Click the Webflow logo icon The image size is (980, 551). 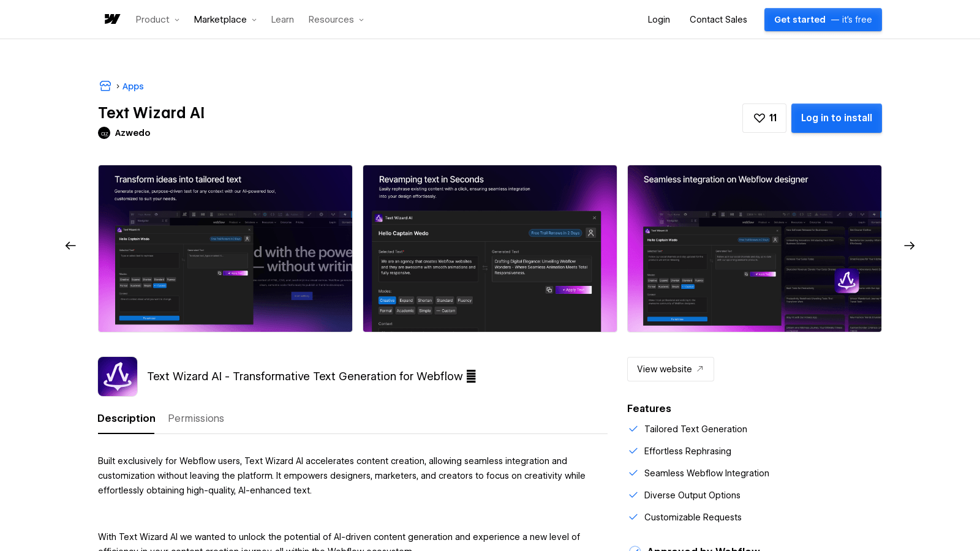click(x=112, y=20)
